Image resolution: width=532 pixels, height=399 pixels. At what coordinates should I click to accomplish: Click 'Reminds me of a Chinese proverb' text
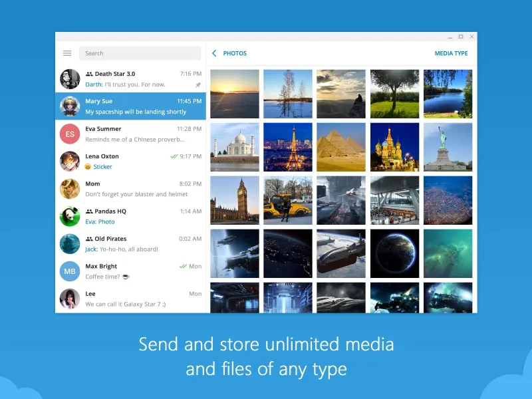pyautogui.click(x=135, y=140)
